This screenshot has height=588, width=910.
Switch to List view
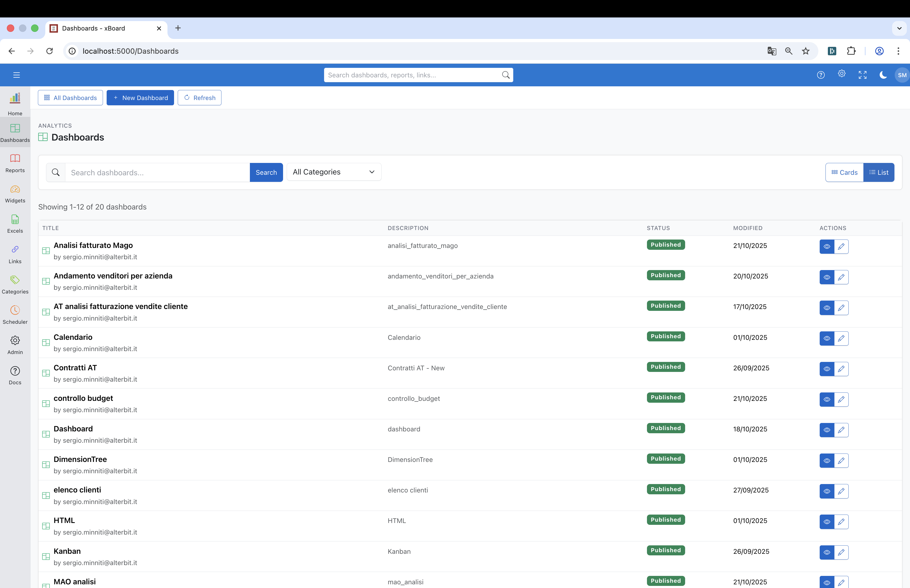tap(879, 172)
